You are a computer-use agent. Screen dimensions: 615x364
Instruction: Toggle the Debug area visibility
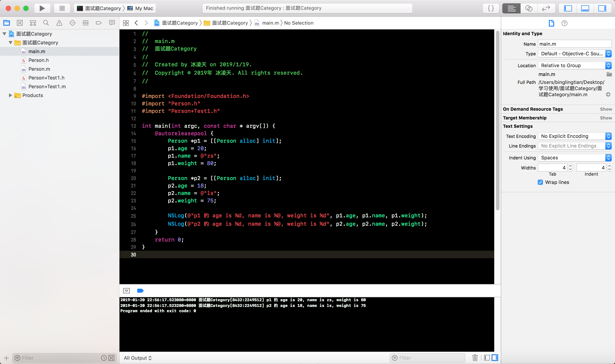pos(585,8)
